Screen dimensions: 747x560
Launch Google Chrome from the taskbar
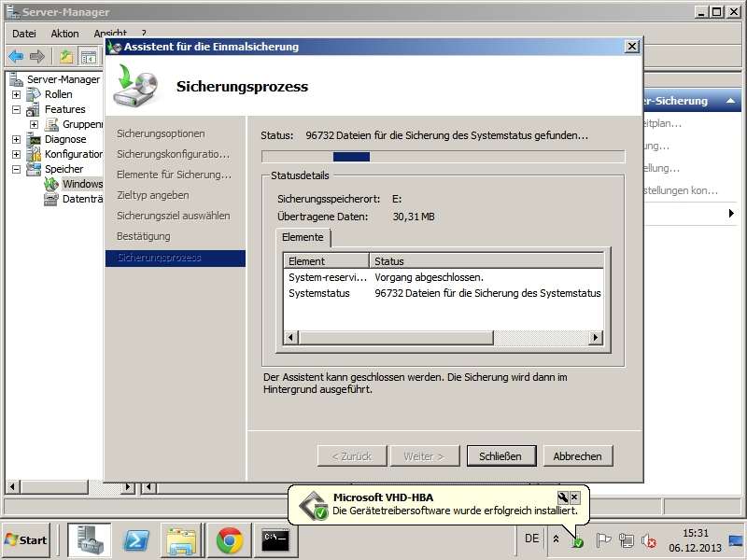click(229, 540)
